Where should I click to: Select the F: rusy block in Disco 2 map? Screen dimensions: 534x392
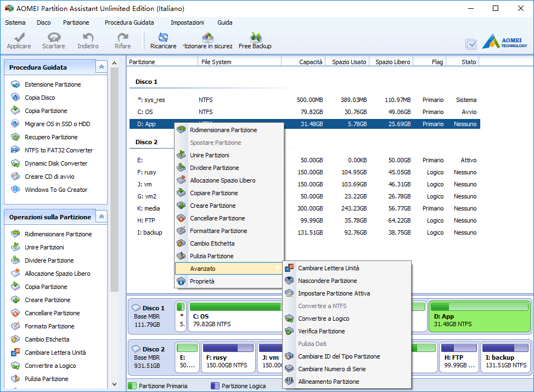coord(228,357)
